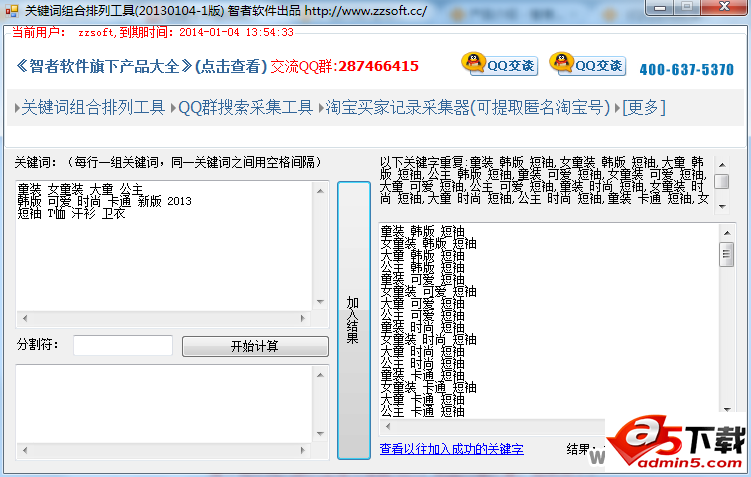Click the input line 短袖 T恤 汗衫 卫衣
Screen dimensions: 751x477
click(x=71, y=214)
